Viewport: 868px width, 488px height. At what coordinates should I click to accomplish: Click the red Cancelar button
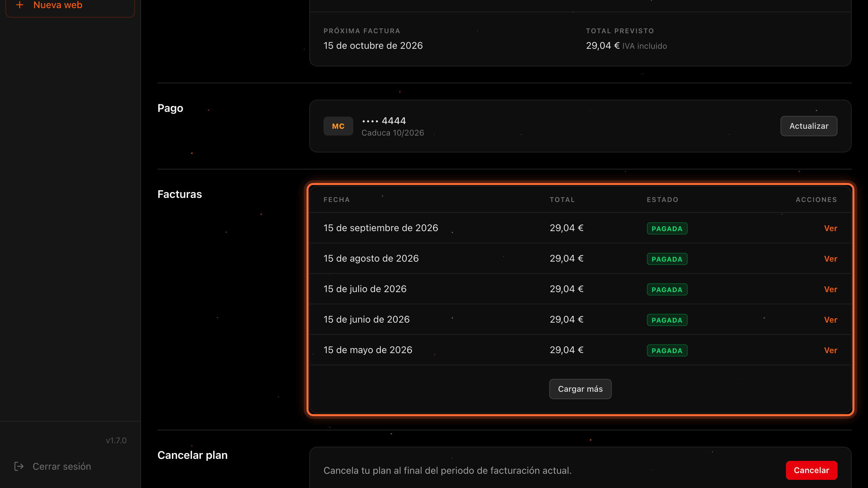(811, 470)
